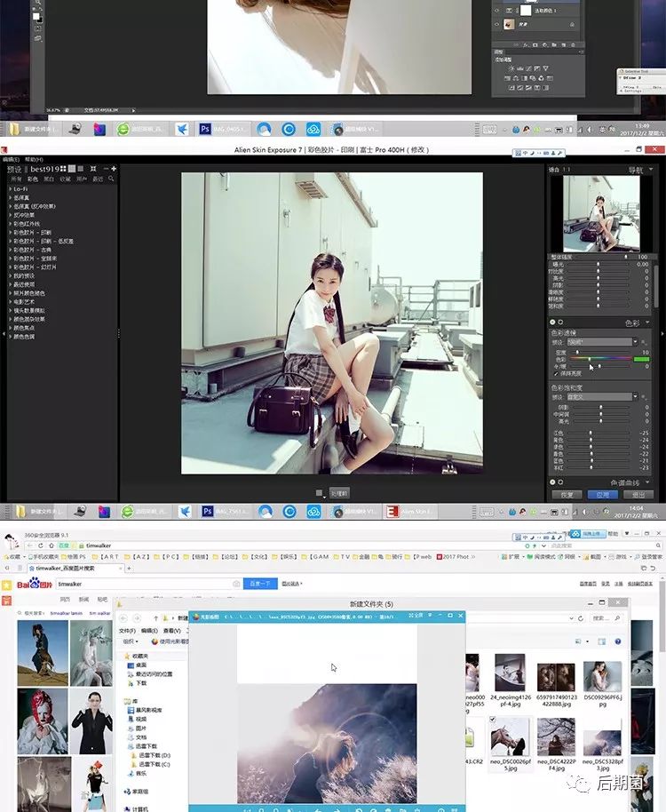Collapse the left preset panel arrow
This screenshot has height=812, width=666.
[4, 334]
